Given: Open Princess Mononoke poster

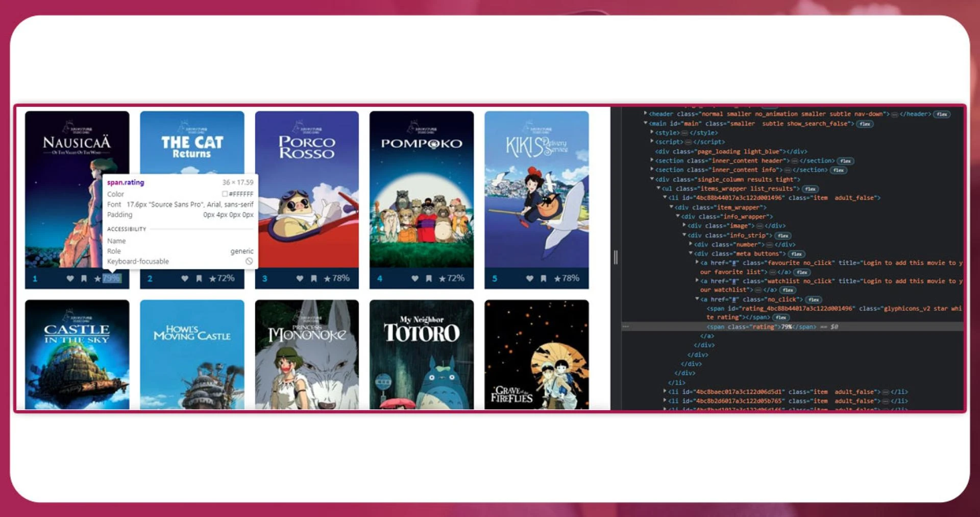Looking at the screenshot, I should pyautogui.click(x=307, y=355).
